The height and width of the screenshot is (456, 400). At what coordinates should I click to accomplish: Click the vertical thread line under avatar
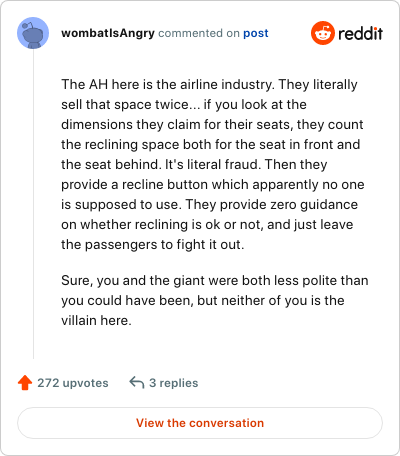click(33, 204)
